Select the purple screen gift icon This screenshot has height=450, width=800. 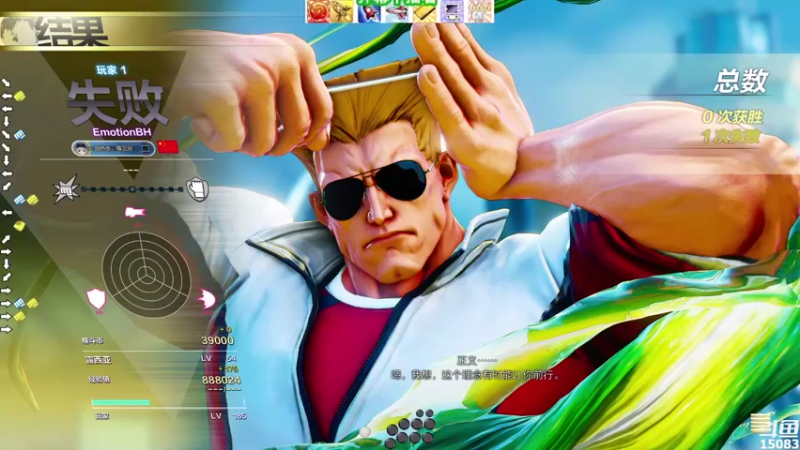(x=452, y=11)
